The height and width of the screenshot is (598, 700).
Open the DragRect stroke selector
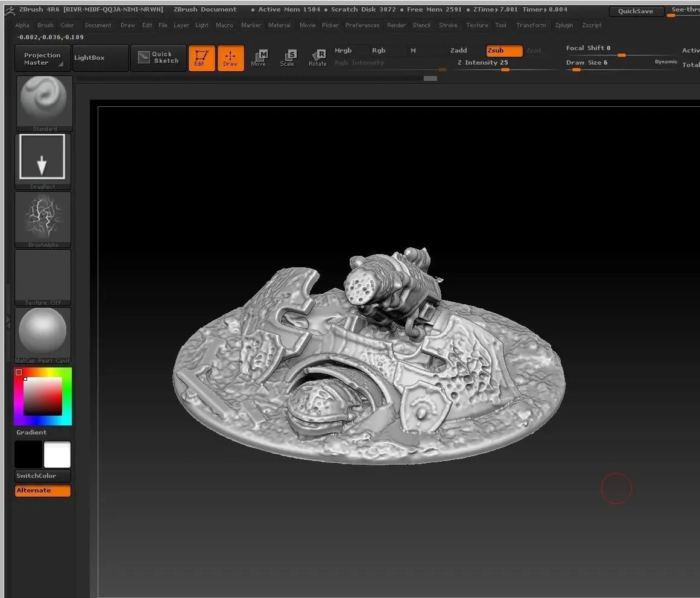[42, 161]
